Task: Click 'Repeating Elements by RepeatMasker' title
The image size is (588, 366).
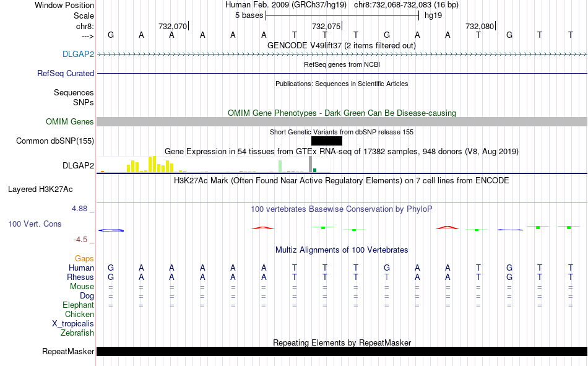Action: tap(342, 342)
